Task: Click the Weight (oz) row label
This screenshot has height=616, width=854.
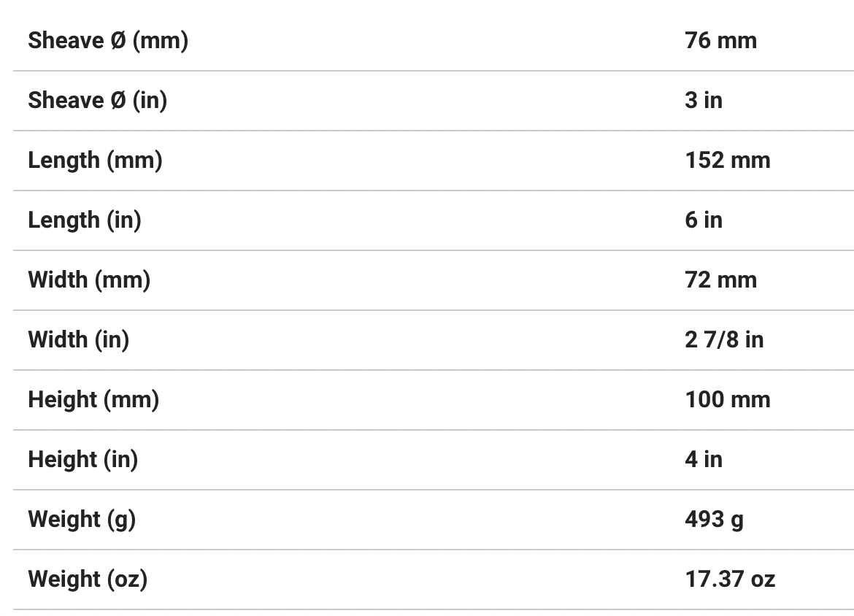Action: click(x=88, y=580)
